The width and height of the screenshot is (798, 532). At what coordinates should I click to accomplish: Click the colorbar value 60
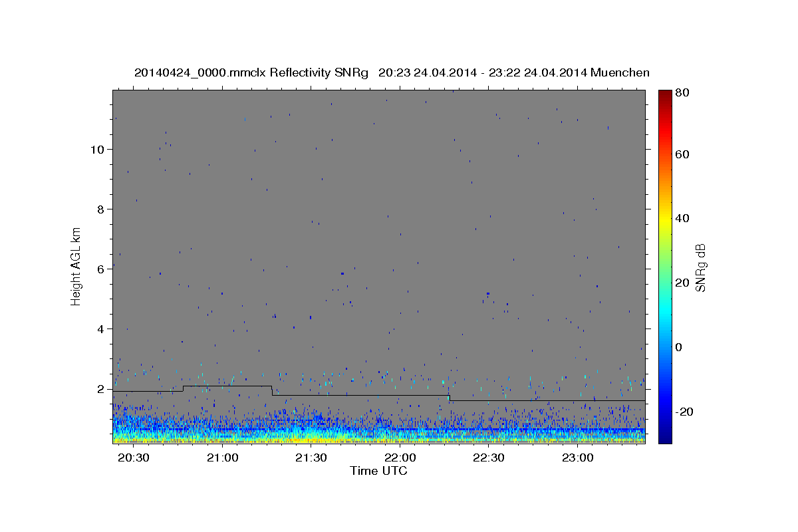682,154
